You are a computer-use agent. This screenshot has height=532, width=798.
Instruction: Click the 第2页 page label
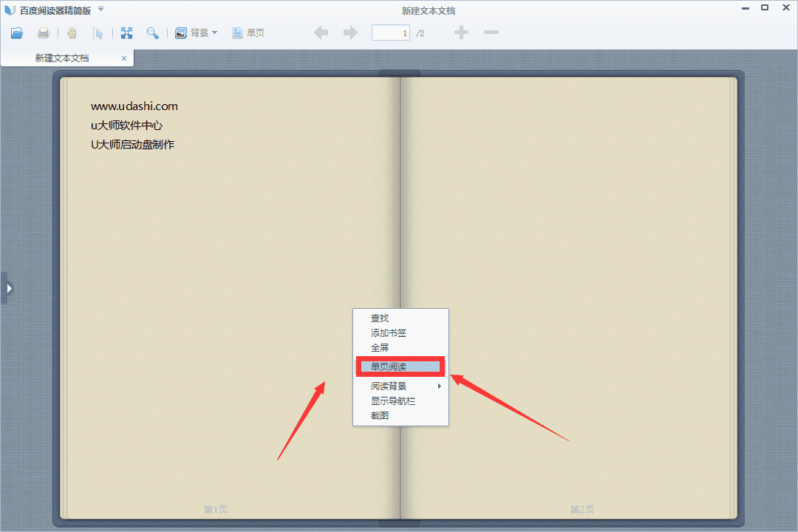[582, 509]
